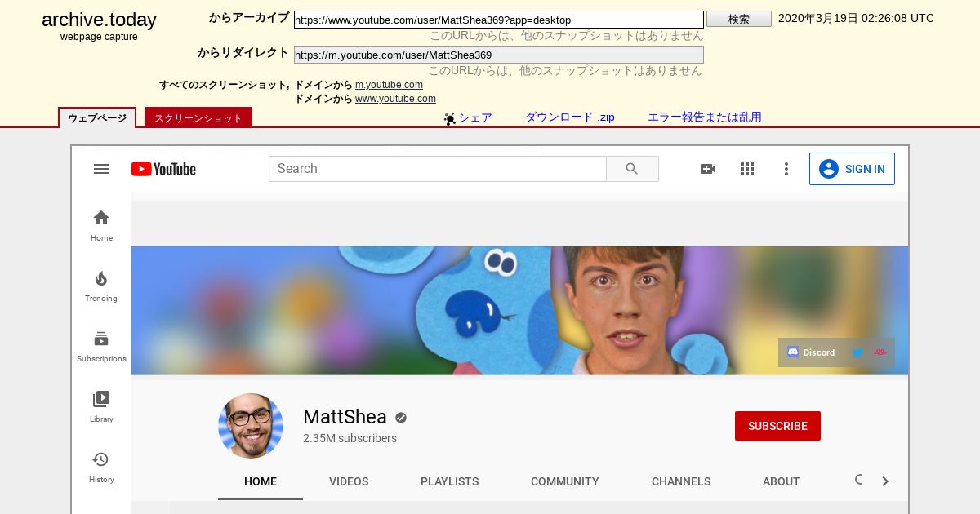
Task: Click the archive.today title
Action: pyautogui.click(x=99, y=20)
